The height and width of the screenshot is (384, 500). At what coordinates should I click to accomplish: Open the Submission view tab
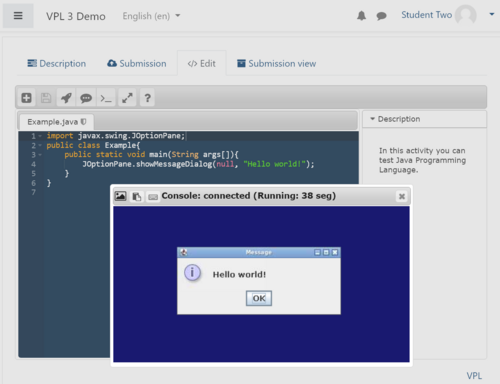coord(276,63)
